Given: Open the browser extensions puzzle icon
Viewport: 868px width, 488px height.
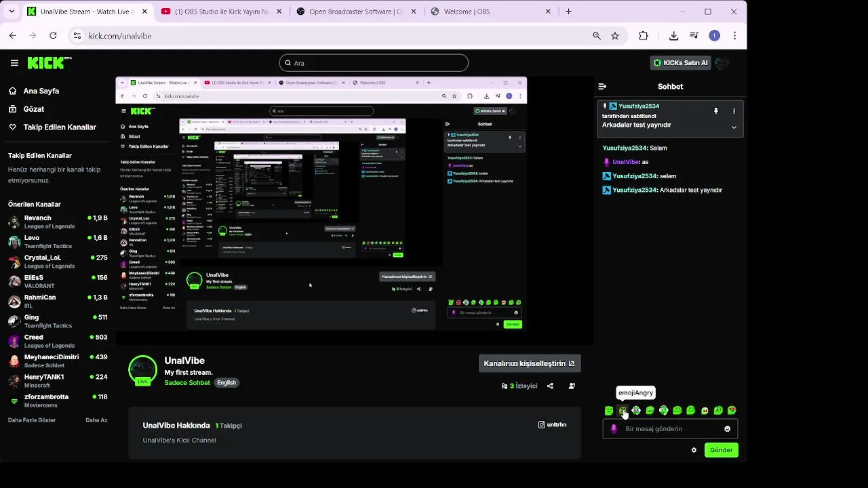Looking at the screenshot, I should (x=644, y=36).
